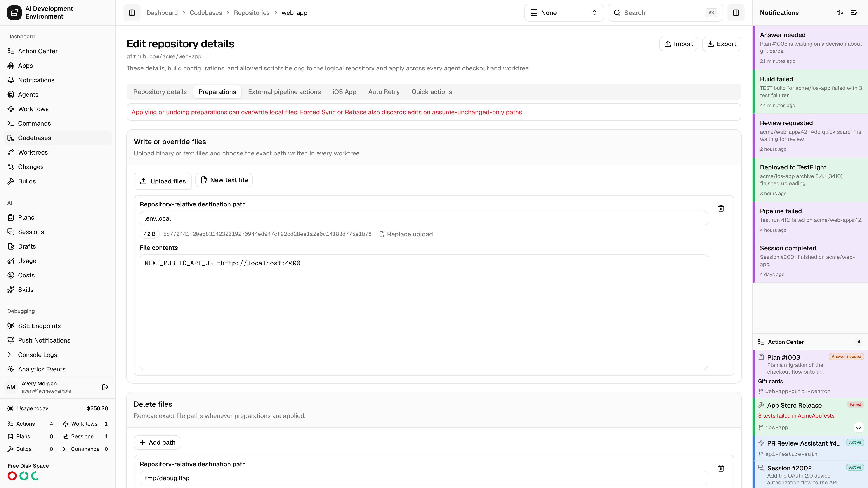Open PR Review Assistant action item
Screen dimensions: 868x488
point(810,448)
